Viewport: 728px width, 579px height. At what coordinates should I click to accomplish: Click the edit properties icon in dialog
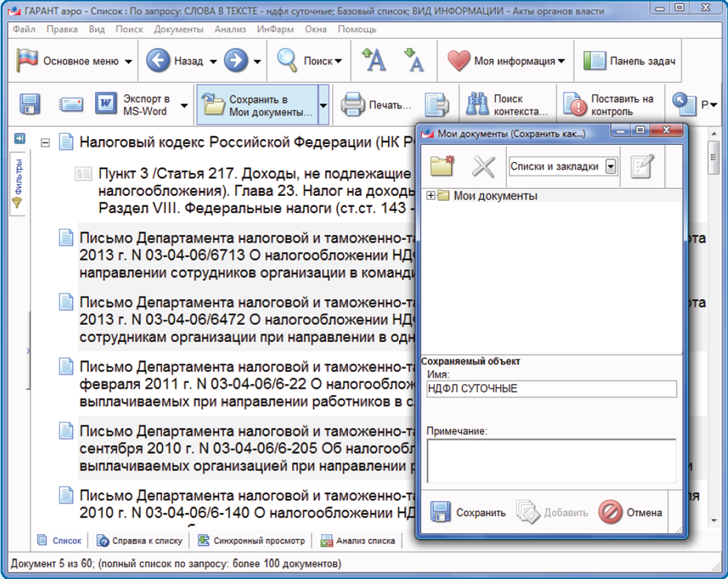click(x=642, y=166)
